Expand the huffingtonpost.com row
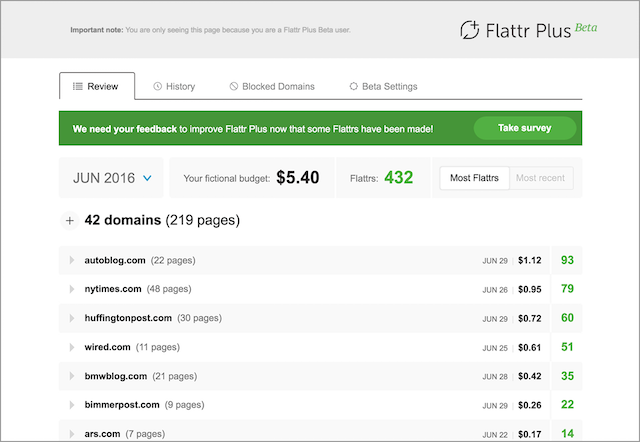 (72, 318)
